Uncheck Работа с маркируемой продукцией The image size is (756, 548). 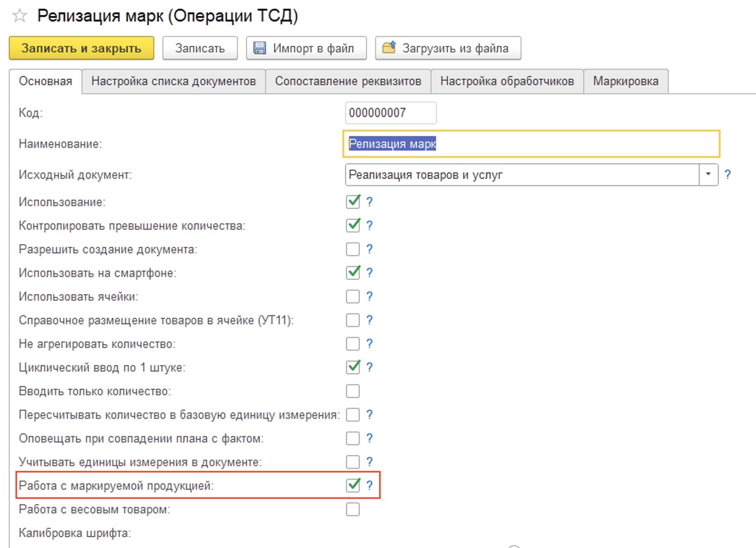point(353,486)
